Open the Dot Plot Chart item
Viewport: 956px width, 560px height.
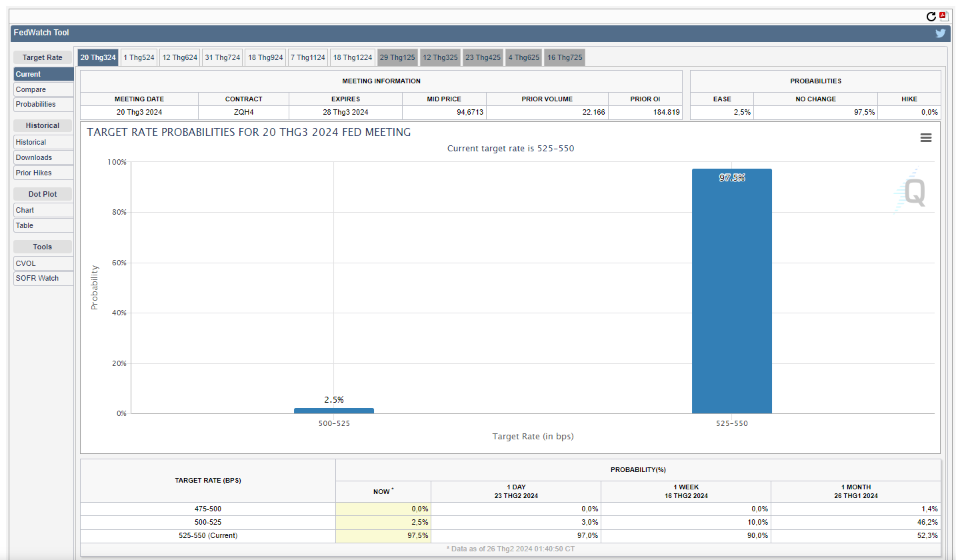pyautogui.click(x=43, y=210)
